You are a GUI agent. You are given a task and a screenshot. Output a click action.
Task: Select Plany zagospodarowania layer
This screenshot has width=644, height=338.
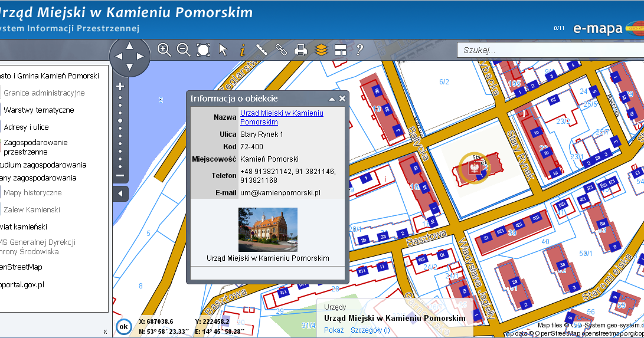click(x=38, y=178)
